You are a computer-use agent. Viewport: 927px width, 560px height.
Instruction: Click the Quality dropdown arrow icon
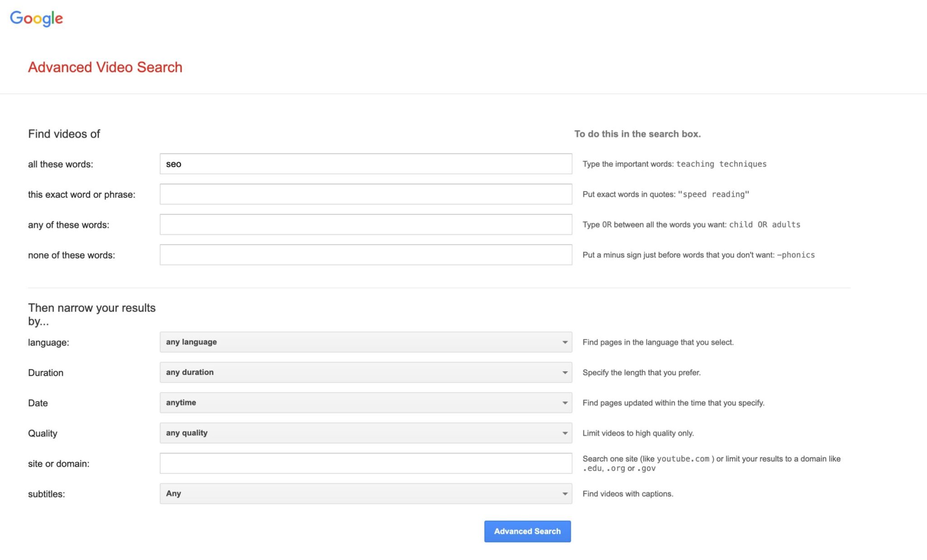[565, 434]
